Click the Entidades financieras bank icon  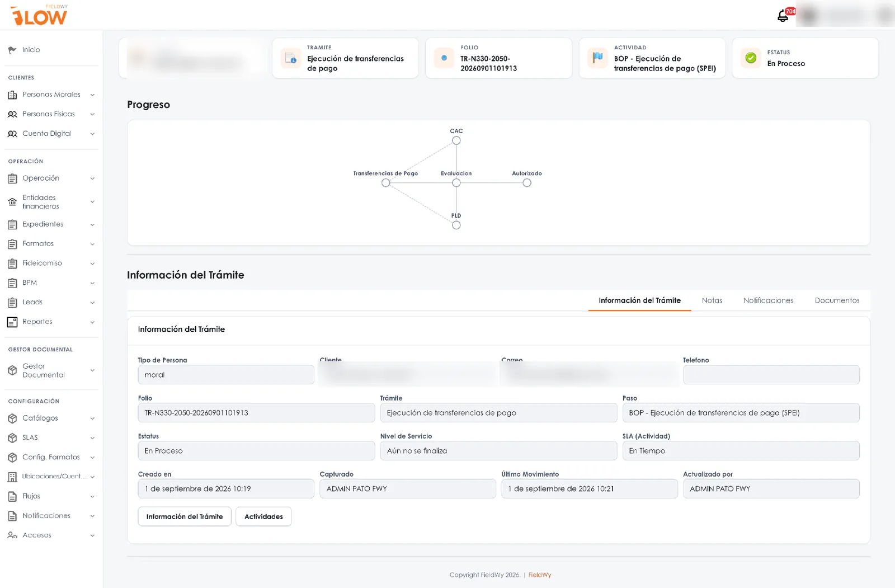click(12, 202)
